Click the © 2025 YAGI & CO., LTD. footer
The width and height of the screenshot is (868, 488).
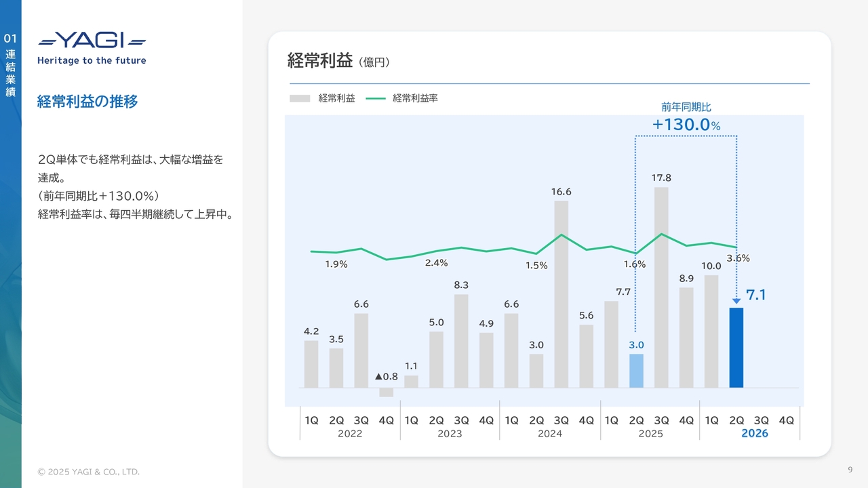coord(88,472)
